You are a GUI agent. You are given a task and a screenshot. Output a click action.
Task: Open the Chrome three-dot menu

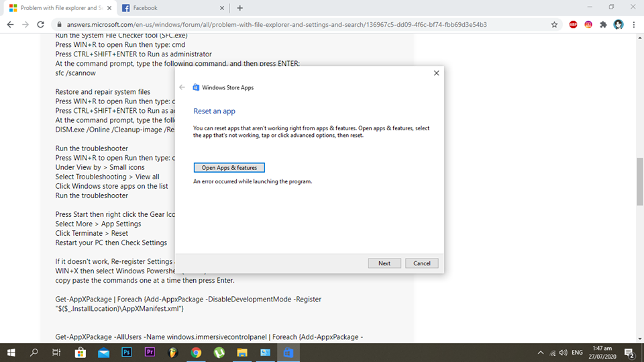pos(634,25)
